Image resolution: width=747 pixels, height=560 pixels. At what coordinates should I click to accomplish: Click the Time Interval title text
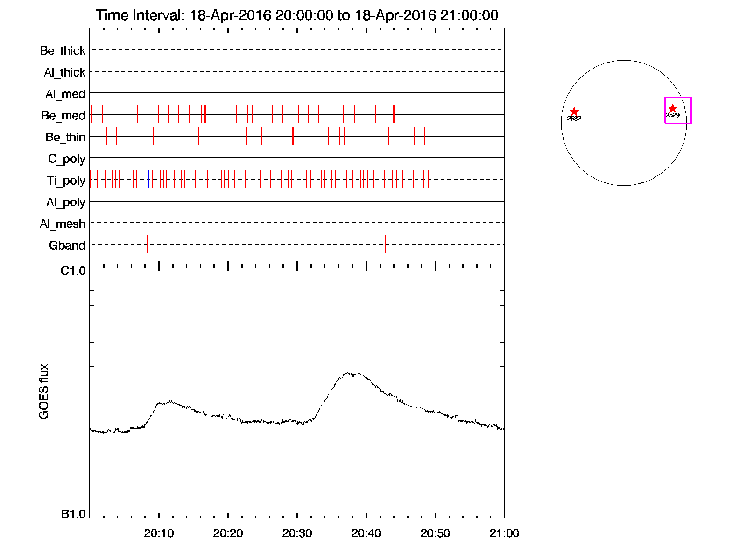point(297,15)
